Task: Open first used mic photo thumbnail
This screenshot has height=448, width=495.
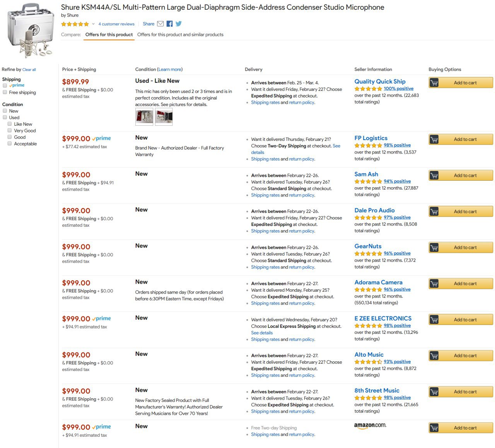Action: point(144,116)
